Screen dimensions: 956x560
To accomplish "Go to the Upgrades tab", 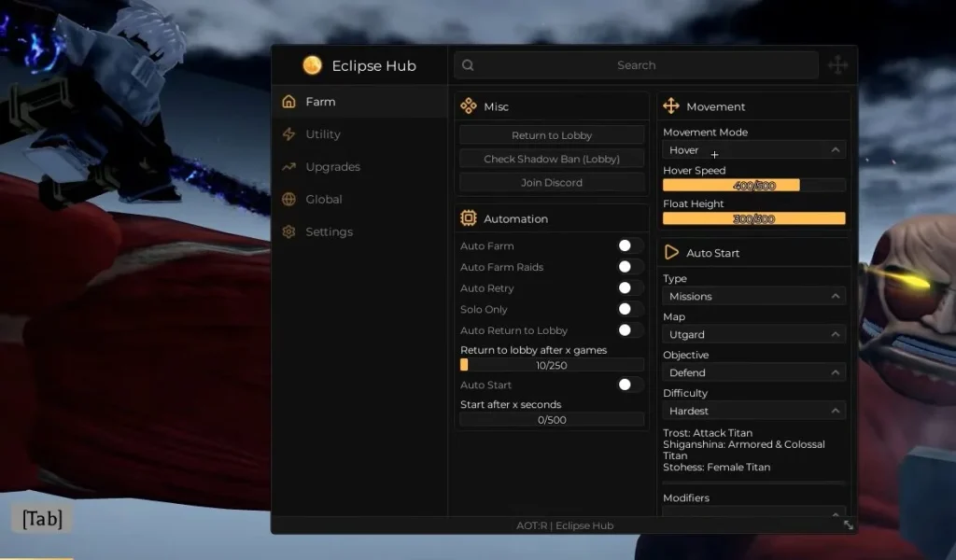I will (x=360, y=166).
